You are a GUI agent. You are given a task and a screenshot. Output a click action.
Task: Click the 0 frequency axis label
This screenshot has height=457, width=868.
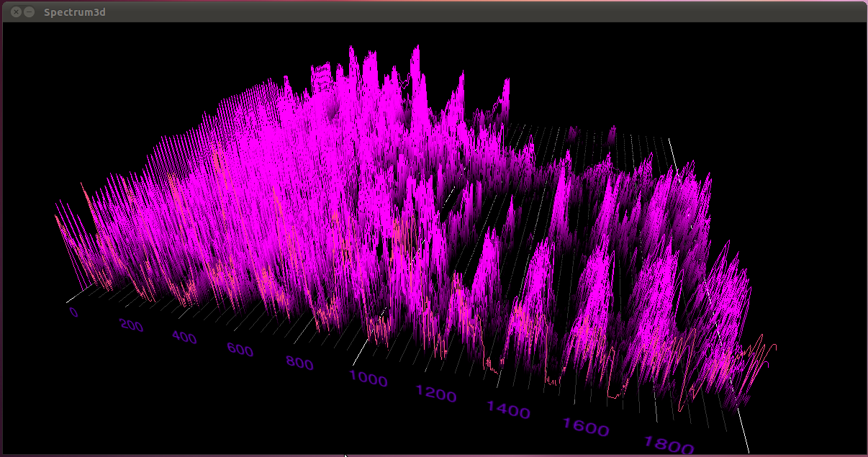pyautogui.click(x=74, y=312)
